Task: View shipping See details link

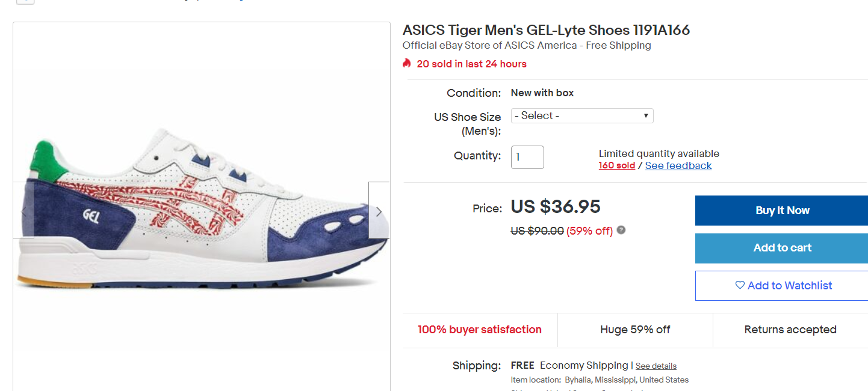Action: (656, 366)
